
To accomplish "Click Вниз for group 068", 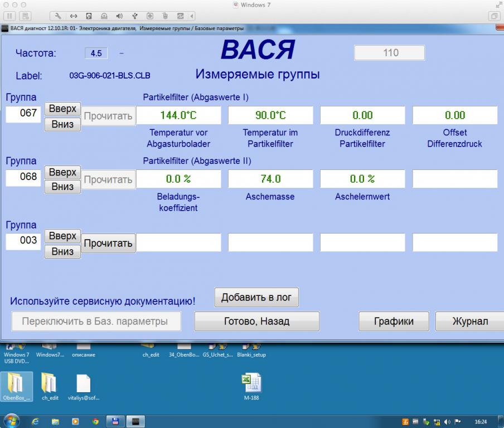I will 62,187.
